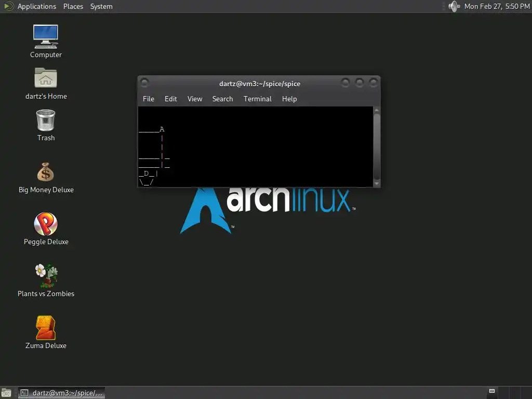The height and width of the screenshot is (399, 532).
Task: Minimize the terminal window
Action: (x=345, y=83)
